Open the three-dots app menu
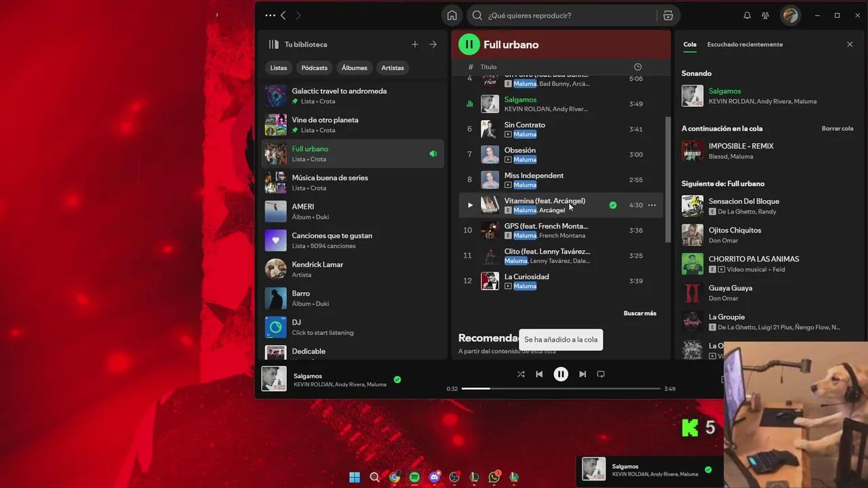 tap(270, 16)
